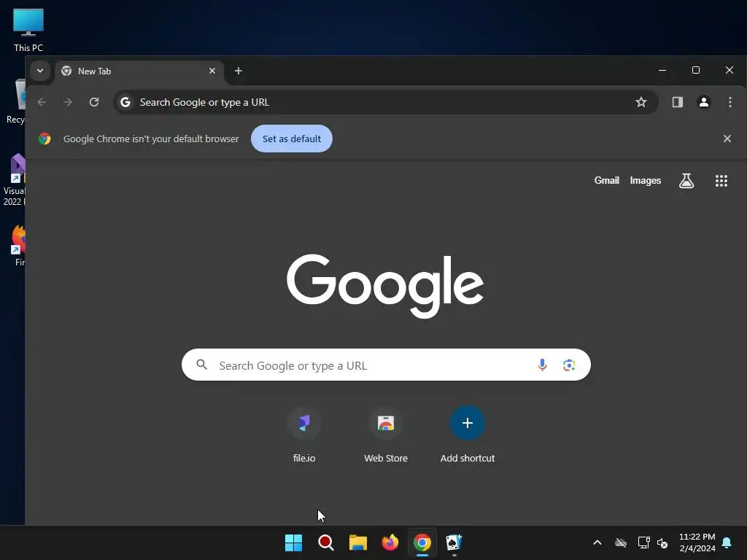Open the Solitaire taskbar app
Viewport: 747px width, 560px height.
point(454,542)
